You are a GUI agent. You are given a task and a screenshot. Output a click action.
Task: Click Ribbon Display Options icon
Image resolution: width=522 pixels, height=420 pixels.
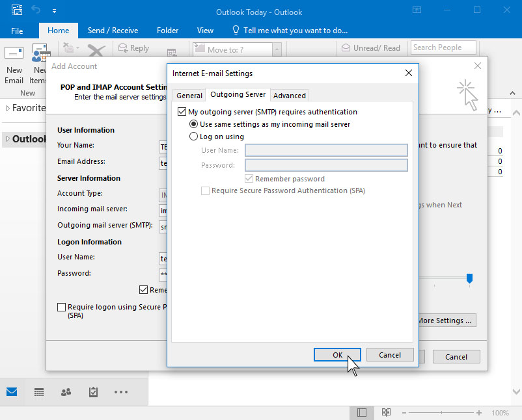(x=417, y=10)
